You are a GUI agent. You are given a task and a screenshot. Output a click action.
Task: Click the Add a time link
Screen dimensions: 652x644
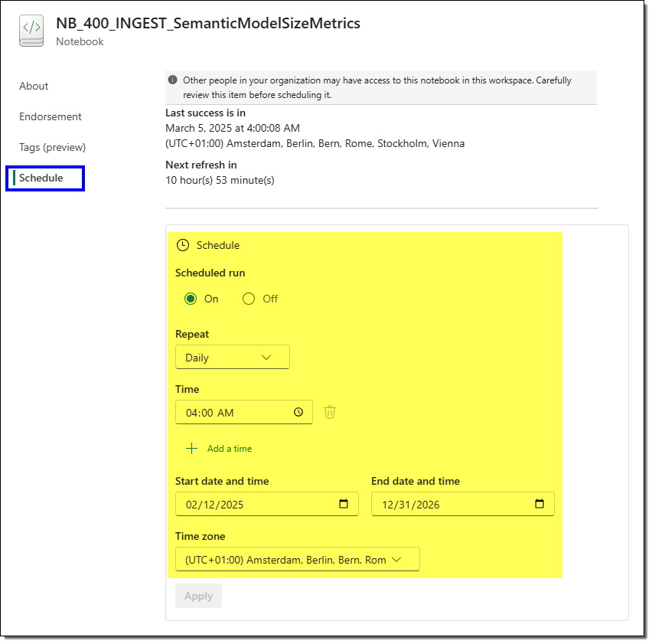pos(229,449)
